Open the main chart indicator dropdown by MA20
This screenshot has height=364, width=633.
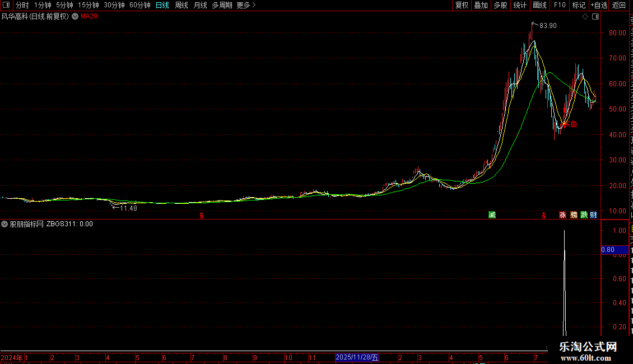click(75, 17)
